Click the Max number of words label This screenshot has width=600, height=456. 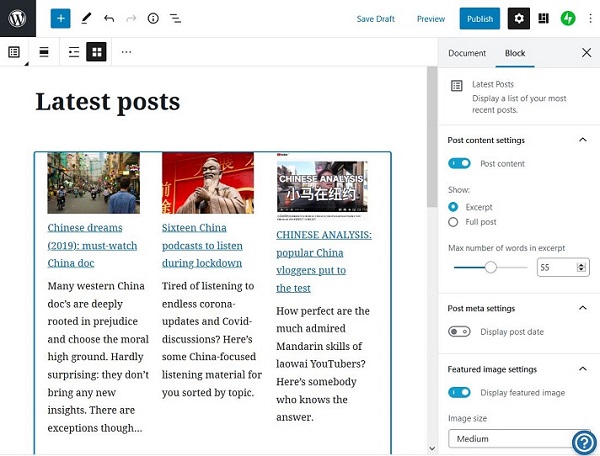point(506,248)
